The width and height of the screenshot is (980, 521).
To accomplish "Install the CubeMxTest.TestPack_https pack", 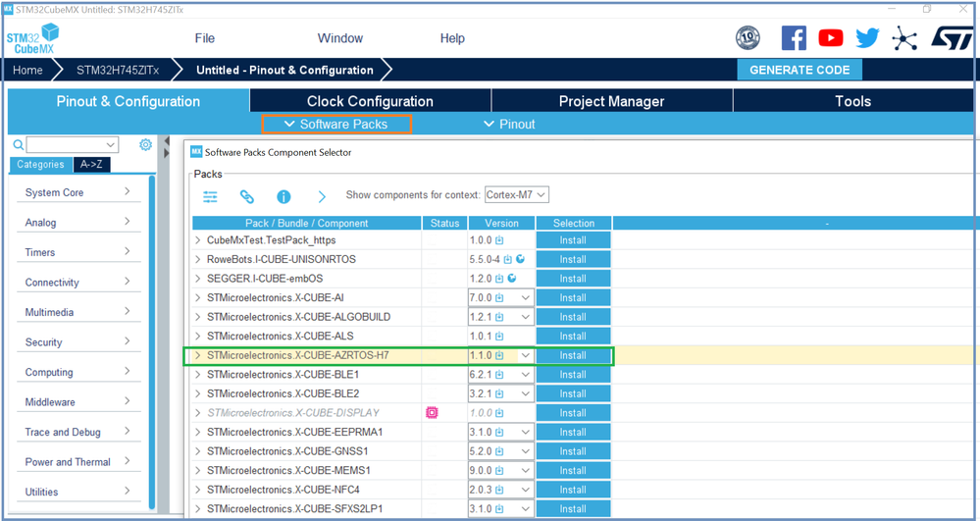I will 573,240.
